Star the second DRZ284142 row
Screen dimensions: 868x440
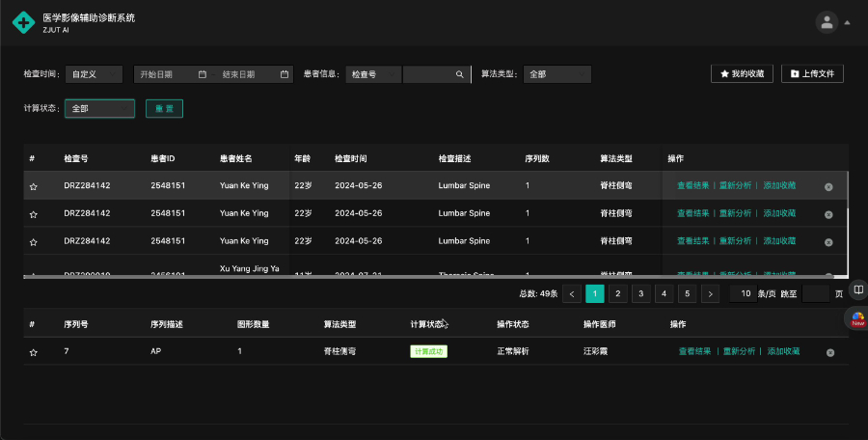click(x=33, y=214)
